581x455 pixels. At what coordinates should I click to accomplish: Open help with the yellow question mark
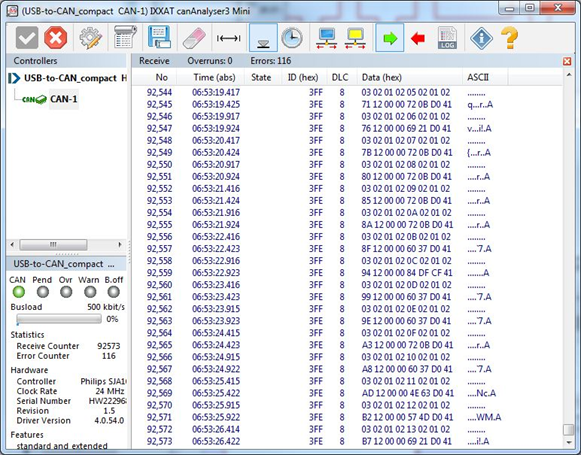point(509,38)
